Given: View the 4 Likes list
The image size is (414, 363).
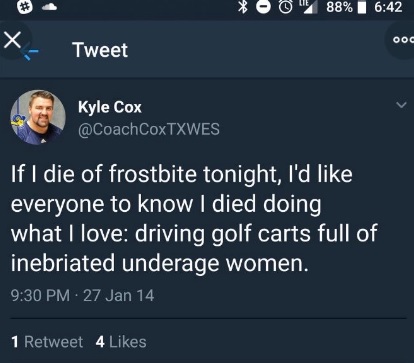Looking at the screenshot, I should 121,342.
